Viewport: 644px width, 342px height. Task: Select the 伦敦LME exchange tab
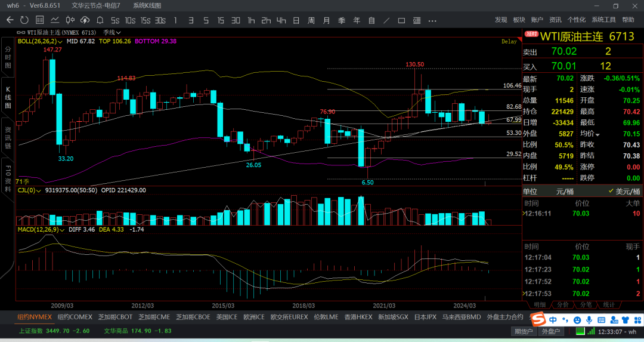click(326, 317)
